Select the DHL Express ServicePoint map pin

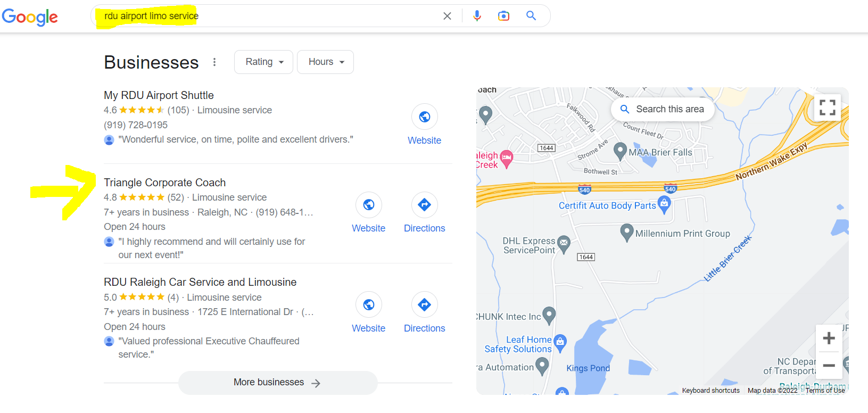564,244
